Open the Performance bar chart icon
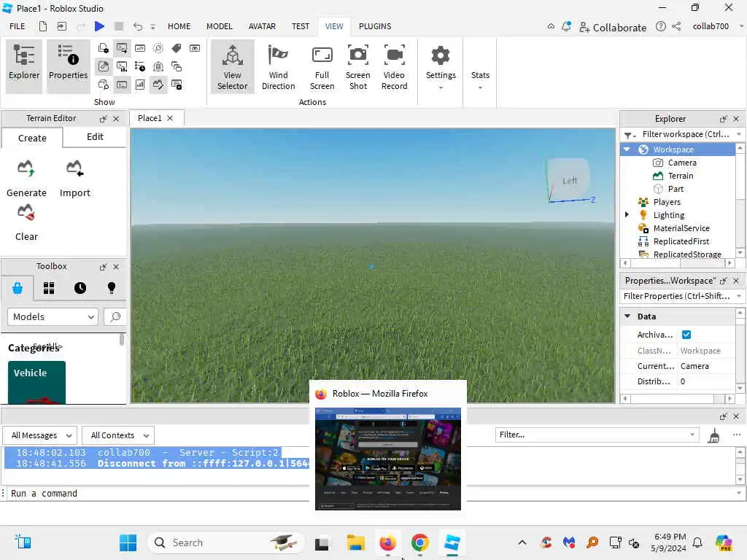The image size is (747, 560). pyautogui.click(x=140, y=85)
